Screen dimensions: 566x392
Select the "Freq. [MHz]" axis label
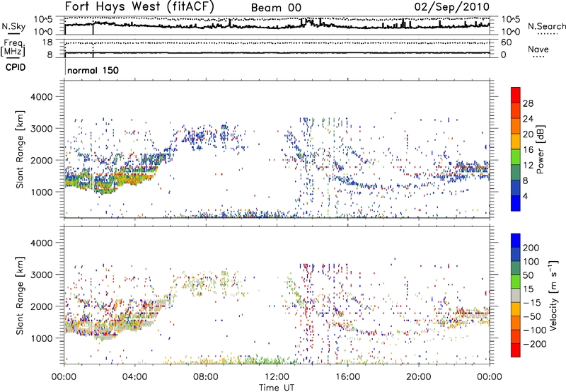pyautogui.click(x=13, y=47)
